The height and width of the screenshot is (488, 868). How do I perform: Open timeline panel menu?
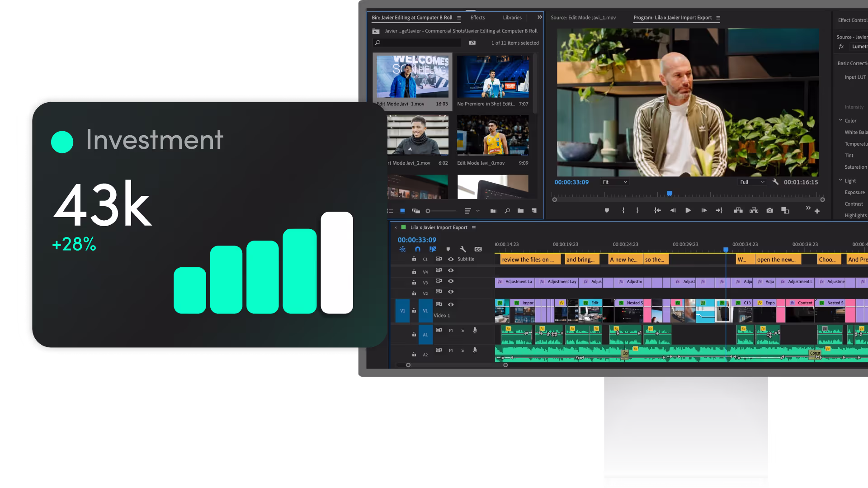coord(474,227)
